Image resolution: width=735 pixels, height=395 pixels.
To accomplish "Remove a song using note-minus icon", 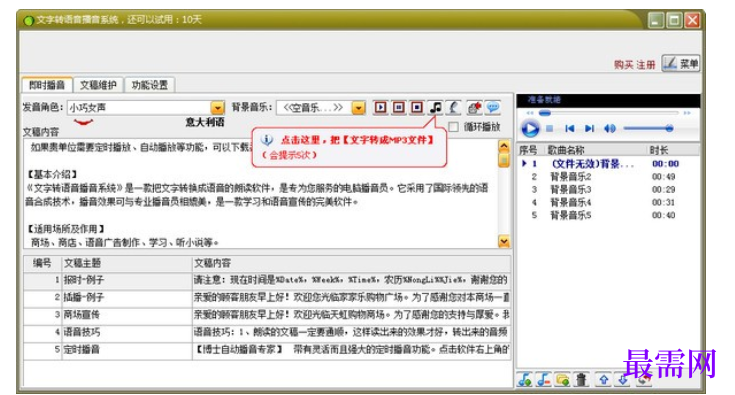I will click(543, 380).
